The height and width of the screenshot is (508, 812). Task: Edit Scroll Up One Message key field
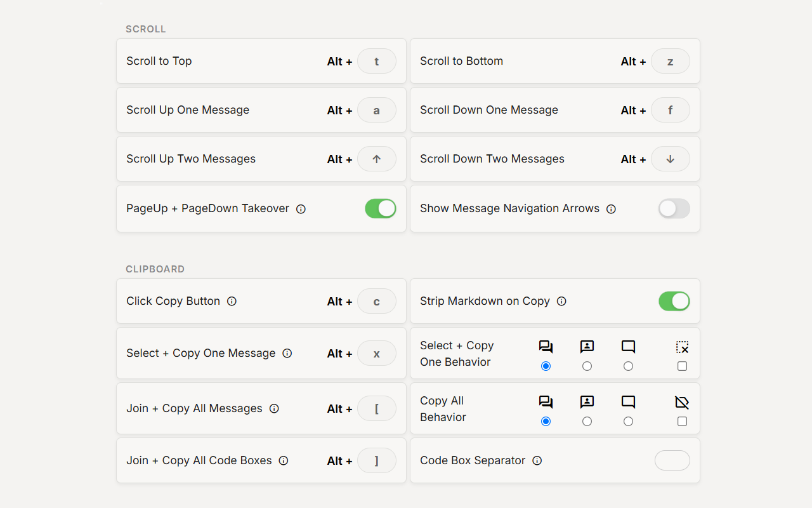click(x=377, y=110)
